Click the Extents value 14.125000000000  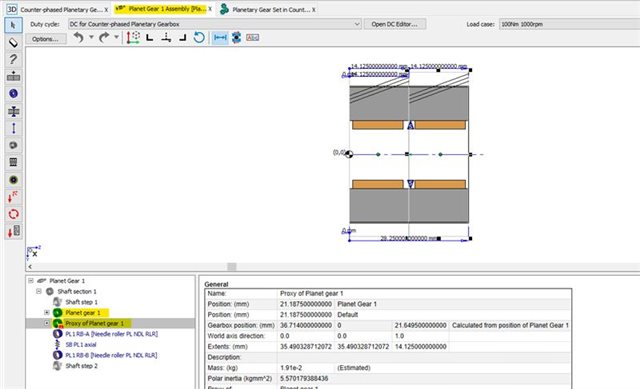point(420,347)
